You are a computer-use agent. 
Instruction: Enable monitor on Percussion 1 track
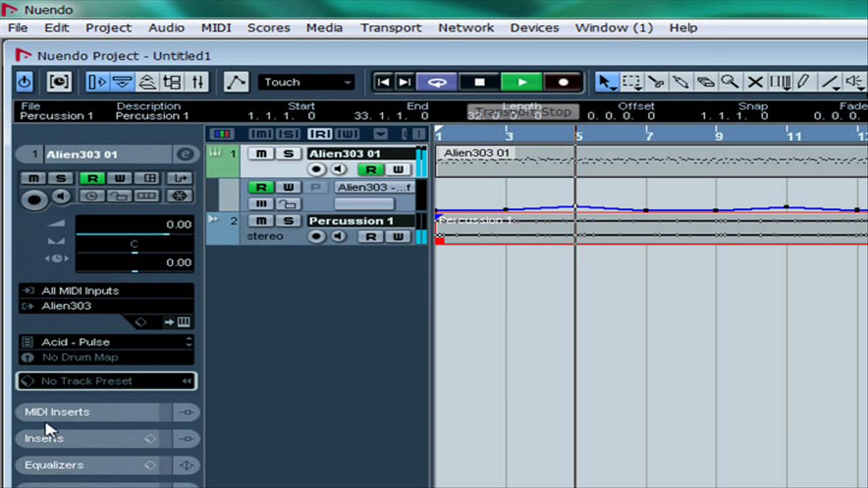tap(338, 237)
